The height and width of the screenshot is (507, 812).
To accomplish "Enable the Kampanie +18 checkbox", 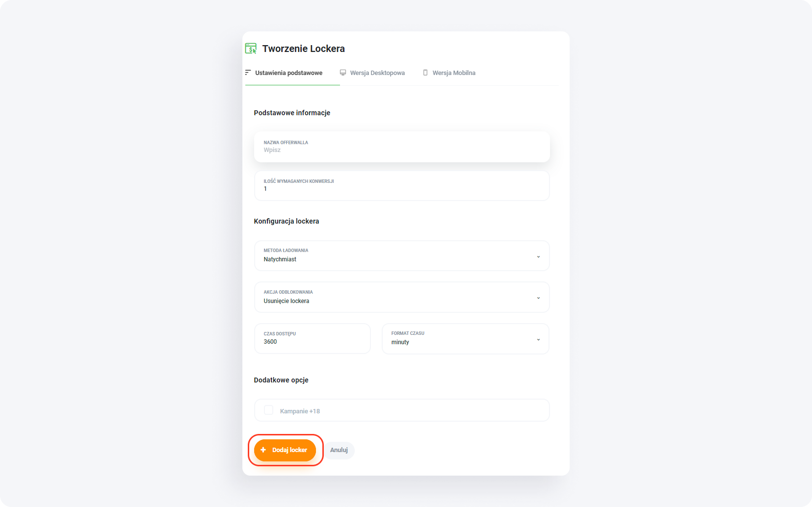I will click(x=268, y=410).
